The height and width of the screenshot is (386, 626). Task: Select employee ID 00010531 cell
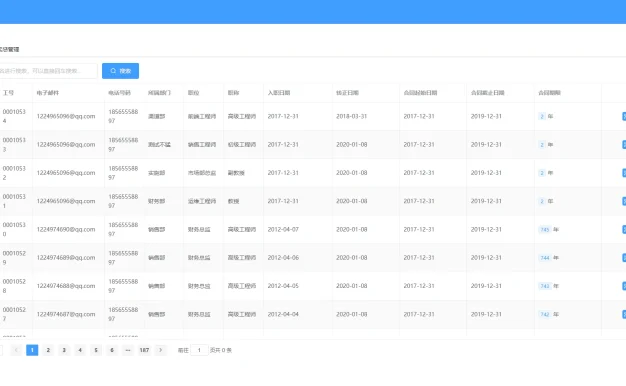(14, 201)
